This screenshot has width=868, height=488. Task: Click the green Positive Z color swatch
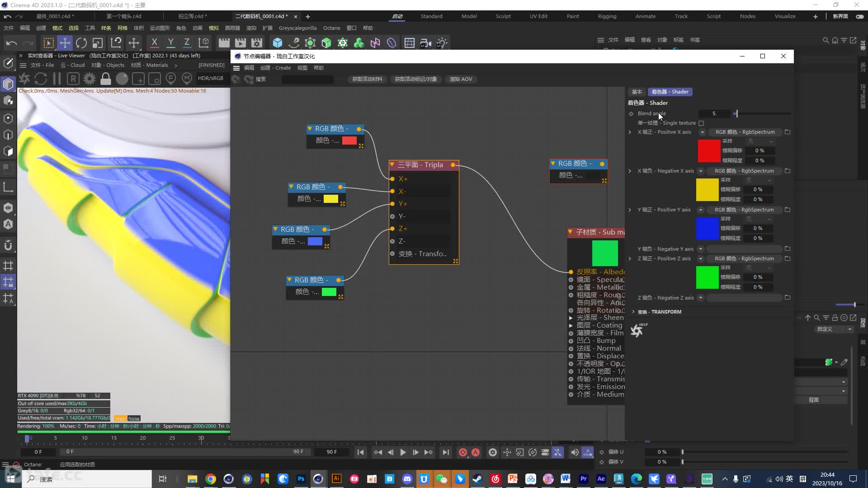[x=707, y=277]
